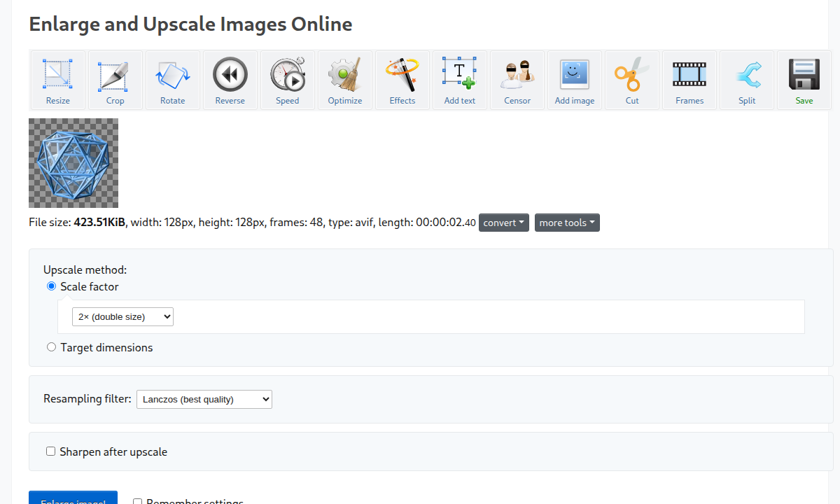Open the Rotate tool
The height and width of the screenshot is (504, 840).
172,80
